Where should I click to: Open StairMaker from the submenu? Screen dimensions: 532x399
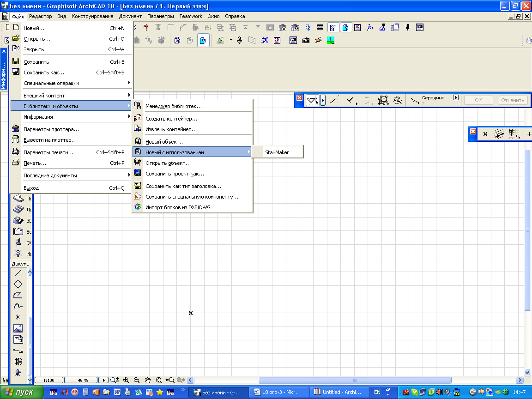pyautogui.click(x=277, y=152)
